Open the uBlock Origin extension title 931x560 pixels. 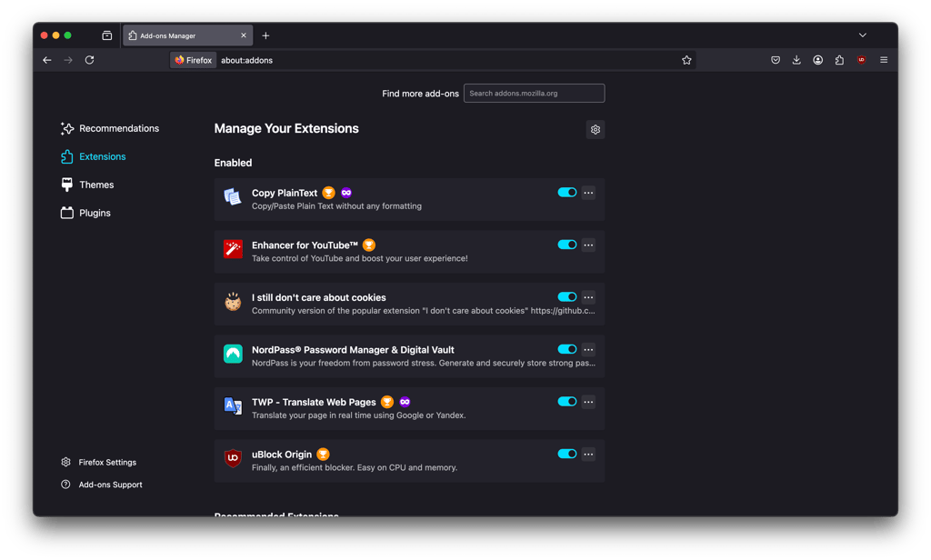click(282, 455)
